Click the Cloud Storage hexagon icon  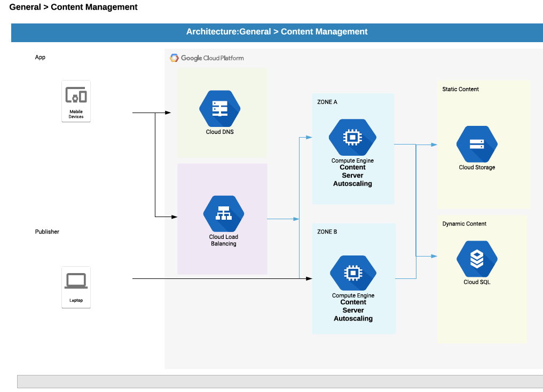(477, 145)
